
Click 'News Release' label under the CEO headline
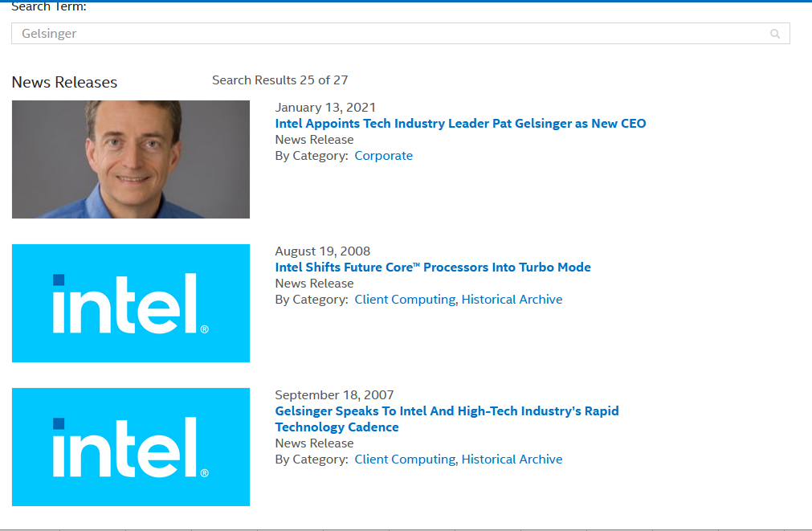[x=314, y=140]
